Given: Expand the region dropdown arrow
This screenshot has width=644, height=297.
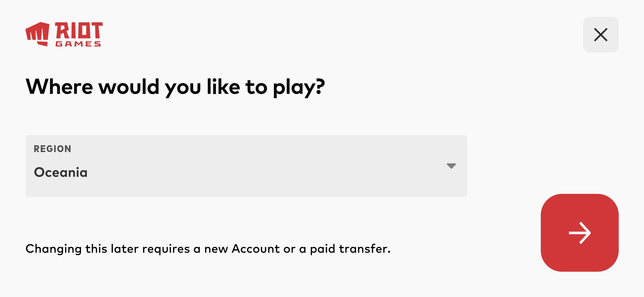Looking at the screenshot, I should pyautogui.click(x=451, y=166).
